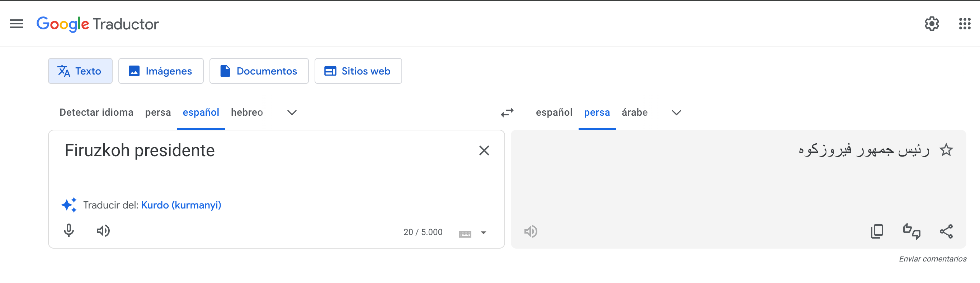Open the settings gear
Viewport: 980px width, 283px height.
[931, 24]
